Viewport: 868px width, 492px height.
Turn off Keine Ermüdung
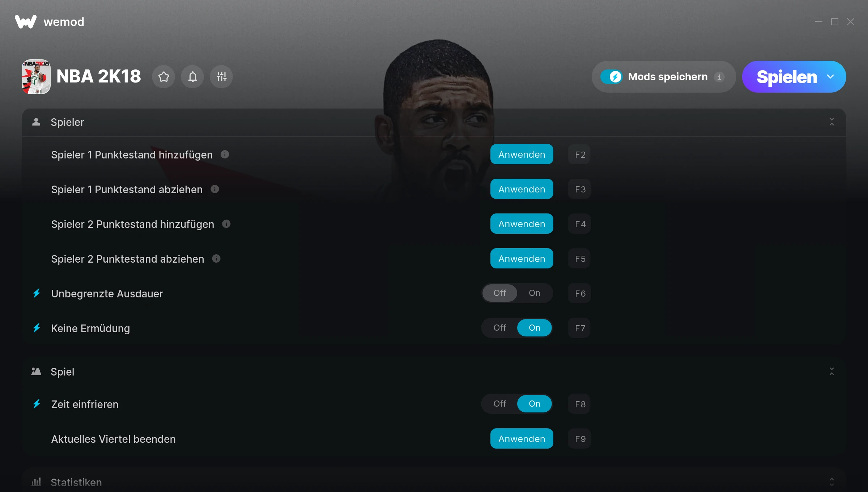[500, 328]
